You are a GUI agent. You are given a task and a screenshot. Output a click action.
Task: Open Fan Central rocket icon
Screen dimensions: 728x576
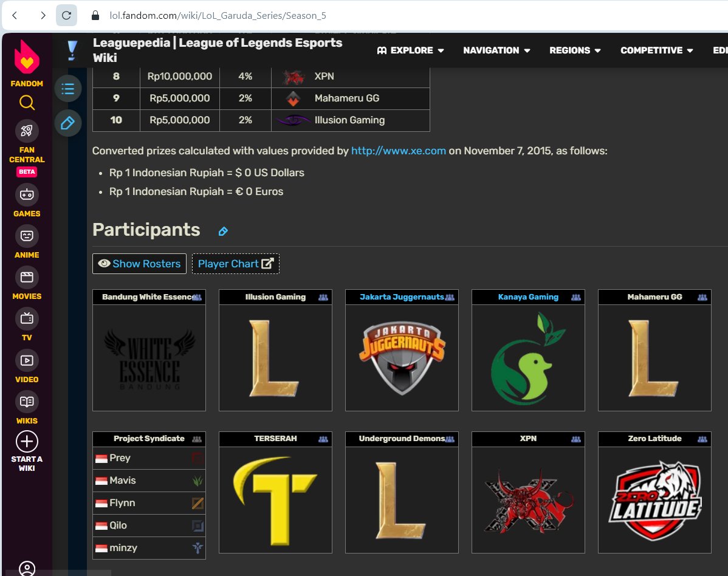click(x=27, y=131)
